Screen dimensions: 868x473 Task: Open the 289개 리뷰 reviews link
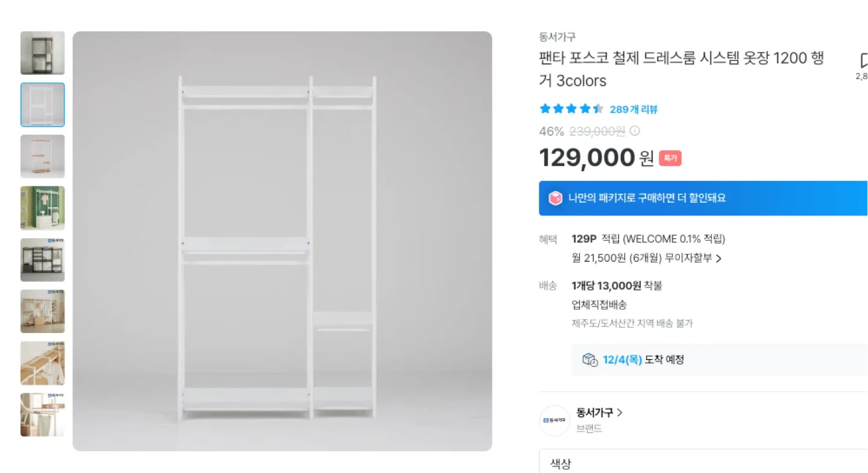pyautogui.click(x=634, y=109)
